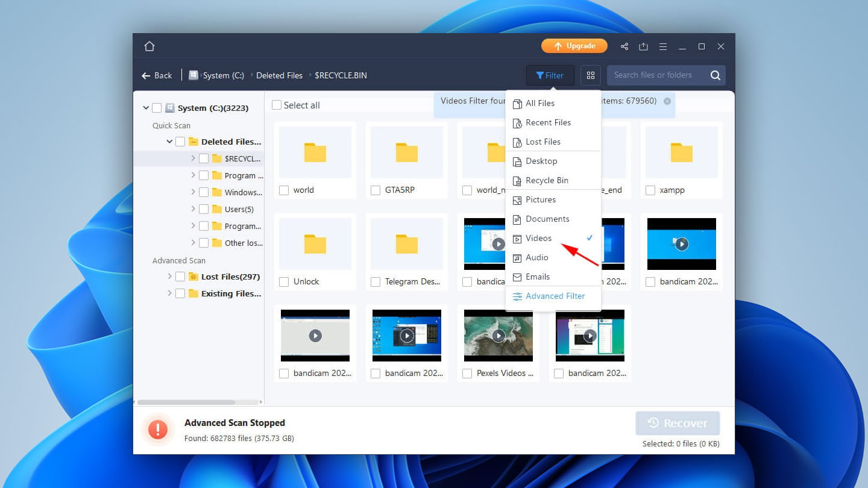Screen dimensions: 868x488
Task: Click the orange Upgrade button
Action: click(x=574, y=46)
